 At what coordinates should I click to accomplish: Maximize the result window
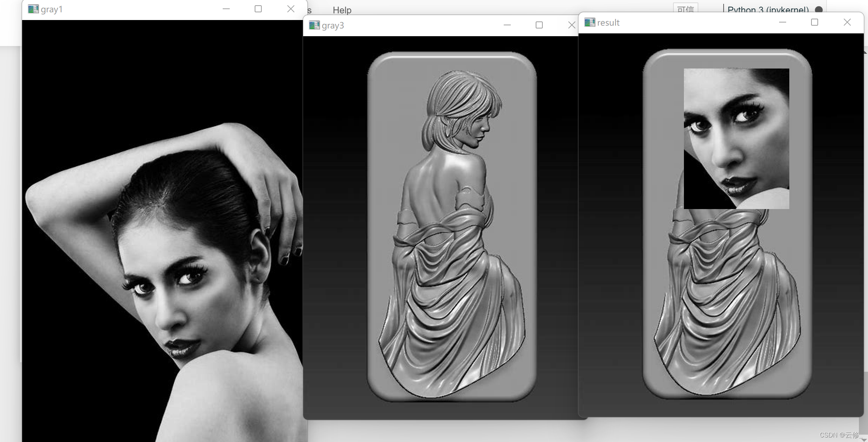point(815,22)
